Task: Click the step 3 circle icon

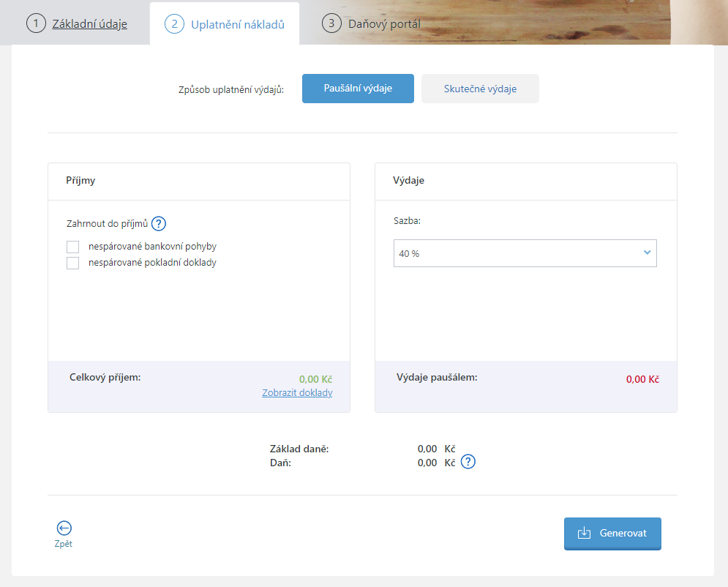Action: [x=331, y=23]
